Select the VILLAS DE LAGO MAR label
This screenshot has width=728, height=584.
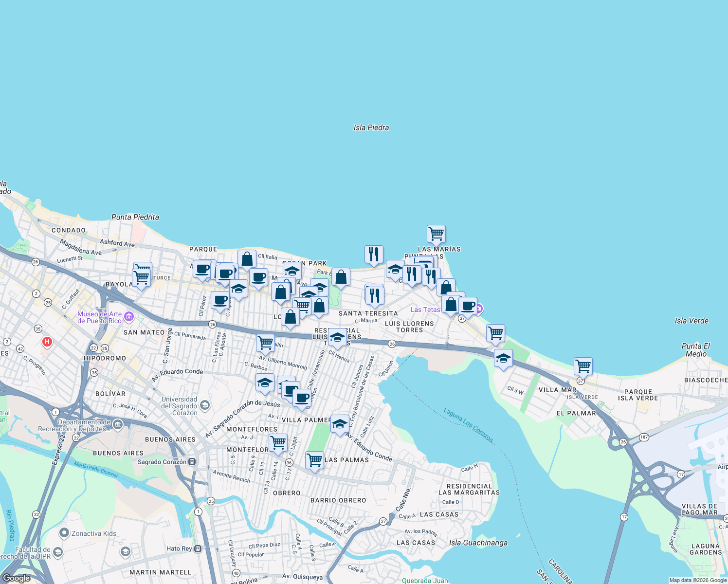pyautogui.click(x=700, y=509)
